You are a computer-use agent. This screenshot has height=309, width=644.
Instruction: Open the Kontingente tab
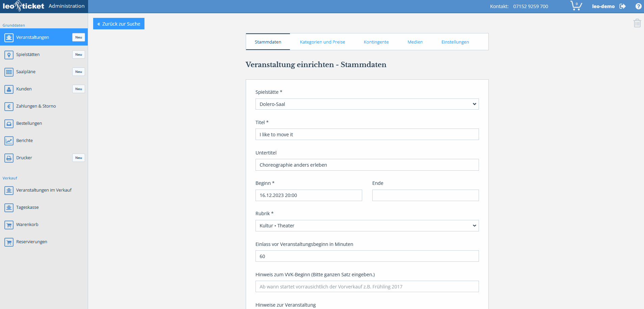click(x=376, y=42)
